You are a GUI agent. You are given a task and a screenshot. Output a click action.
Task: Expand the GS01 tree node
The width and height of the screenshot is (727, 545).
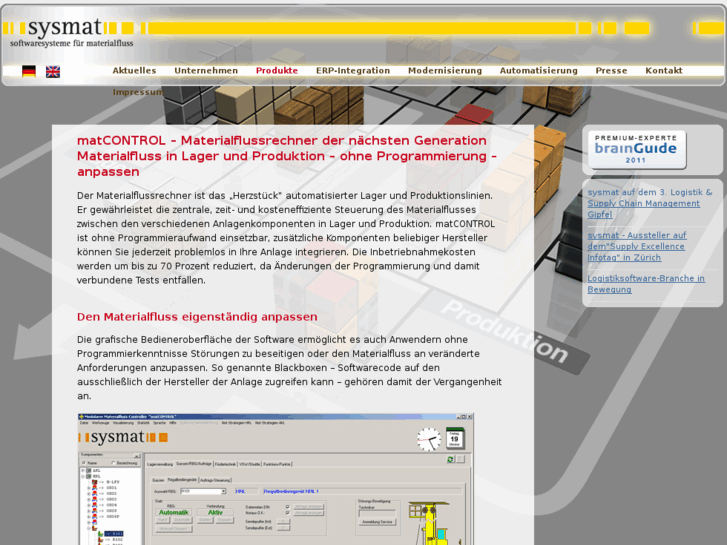[x=89, y=488]
